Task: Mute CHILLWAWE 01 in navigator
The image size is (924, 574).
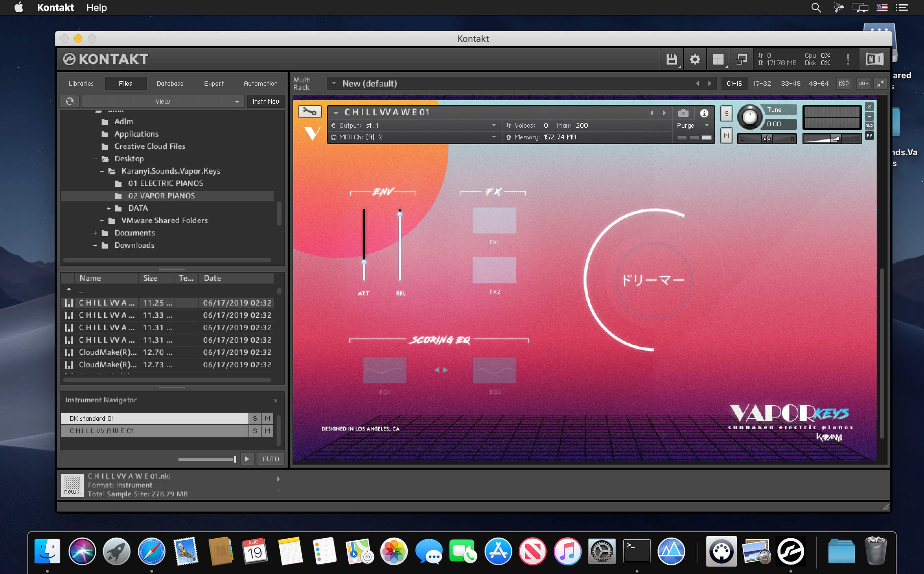Action: [267, 431]
